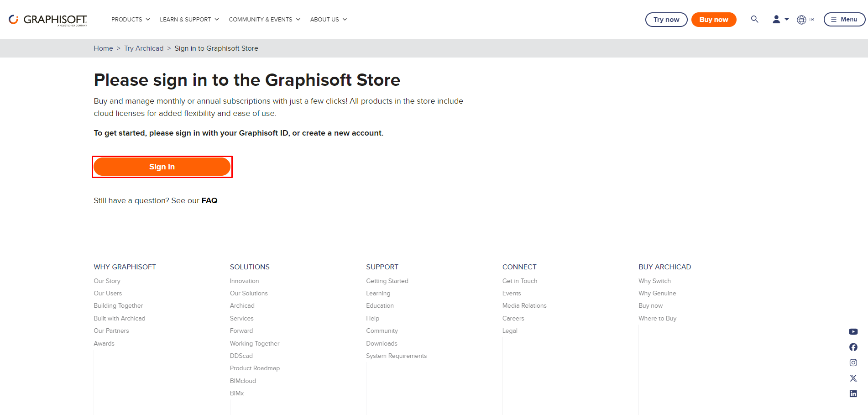
Task: Click the Buy now header button
Action: (x=714, y=20)
